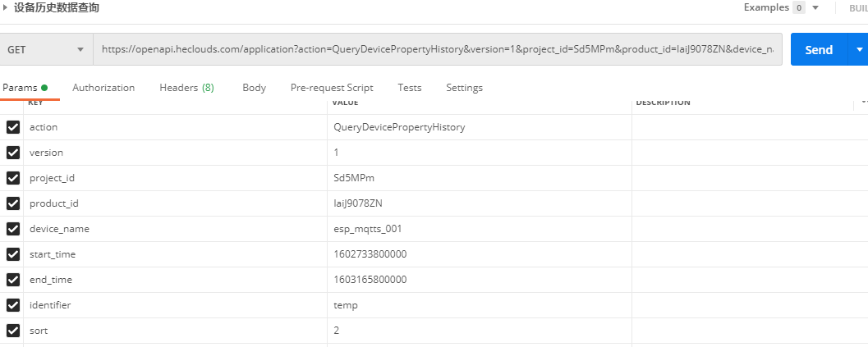
Task: Expand the 设备历史数据查询 request title
Action: (x=7, y=7)
